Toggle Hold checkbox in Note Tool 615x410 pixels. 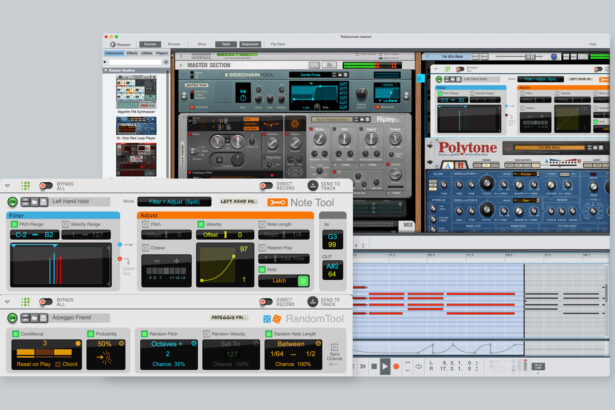[262, 269]
